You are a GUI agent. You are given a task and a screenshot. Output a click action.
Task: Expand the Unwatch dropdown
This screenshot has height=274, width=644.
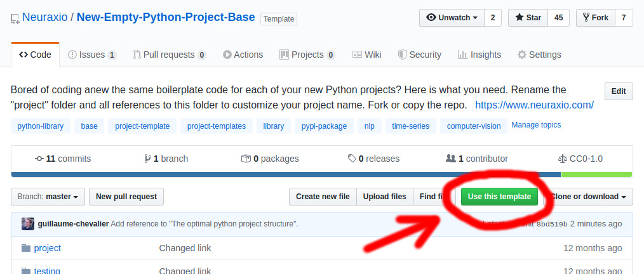(452, 18)
